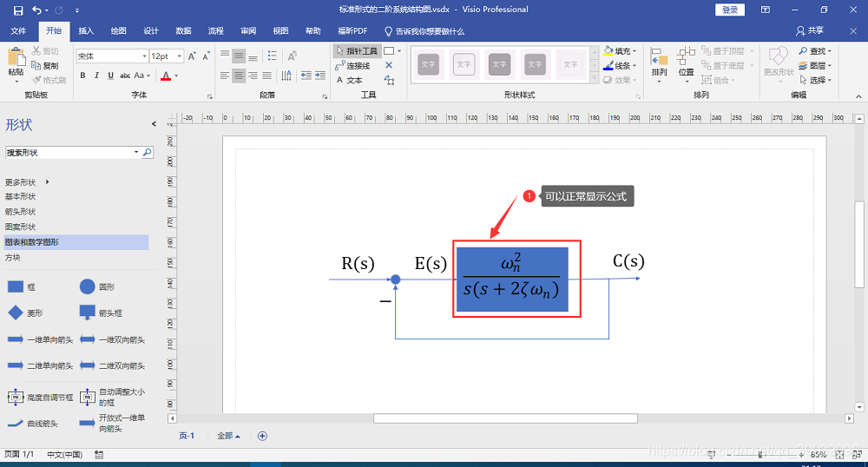Open the 宋体 font name dropdown

[x=144, y=56]
